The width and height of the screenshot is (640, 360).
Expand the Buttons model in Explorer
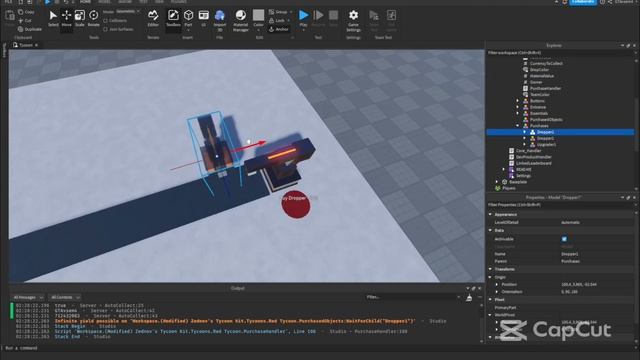[518, 101]
